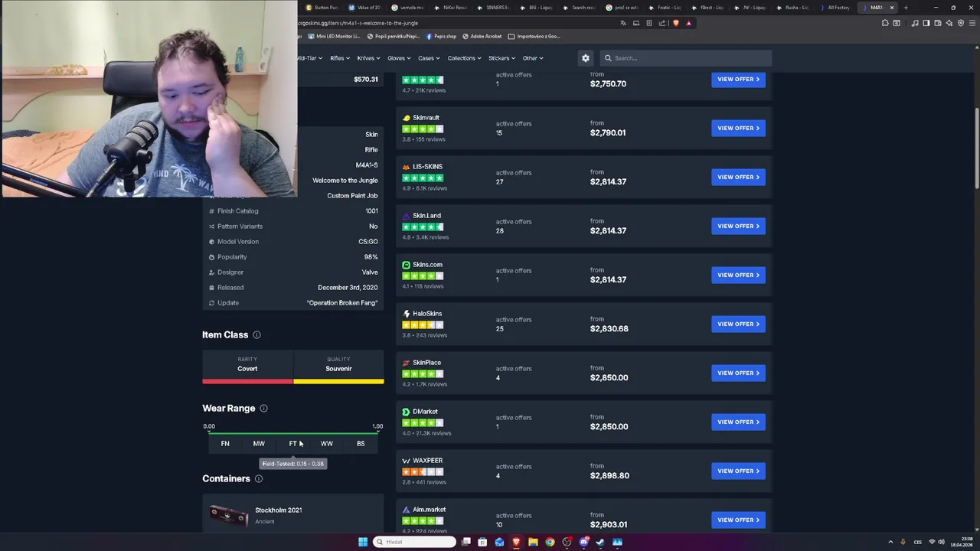The height and width of the screenshot is (551, 980).
Task: Expand the Mid-Tier menu
Action: [309, 58]
